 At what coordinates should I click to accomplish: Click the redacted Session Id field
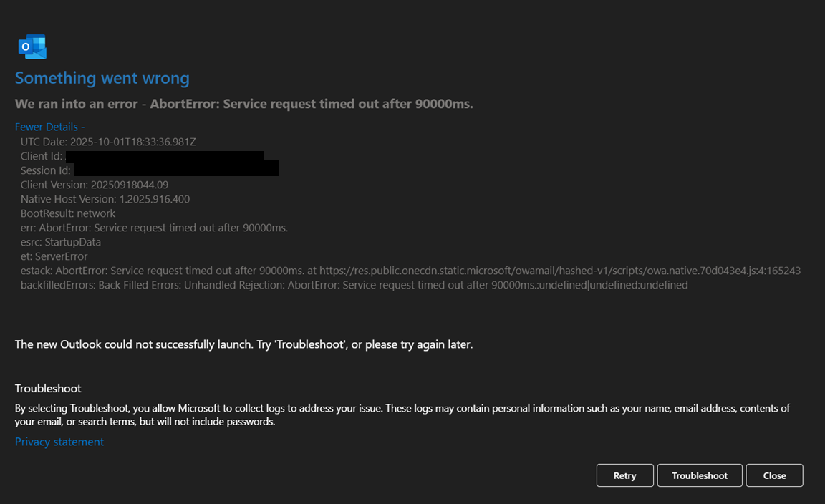coord(175,170)
